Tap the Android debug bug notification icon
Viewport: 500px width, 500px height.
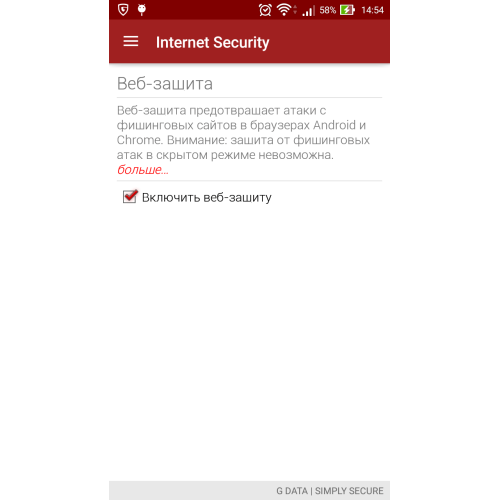point(142,10)
